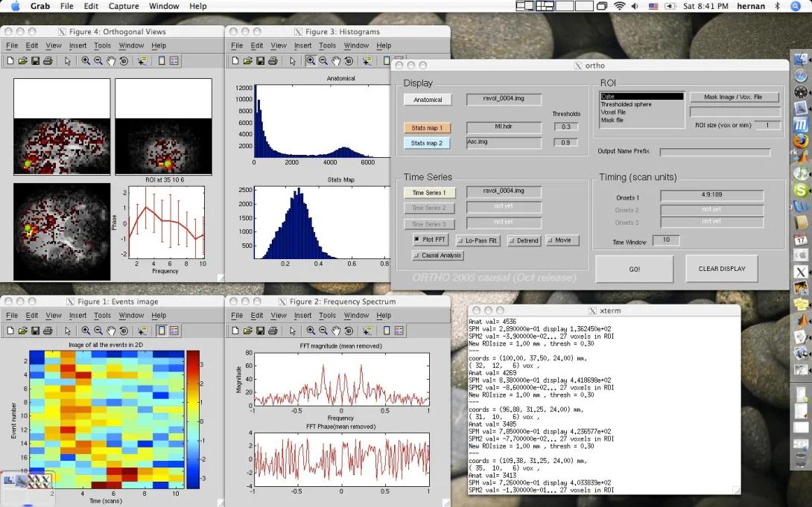
Task: Click the Time Series 1 button
Action: [429, 193]
